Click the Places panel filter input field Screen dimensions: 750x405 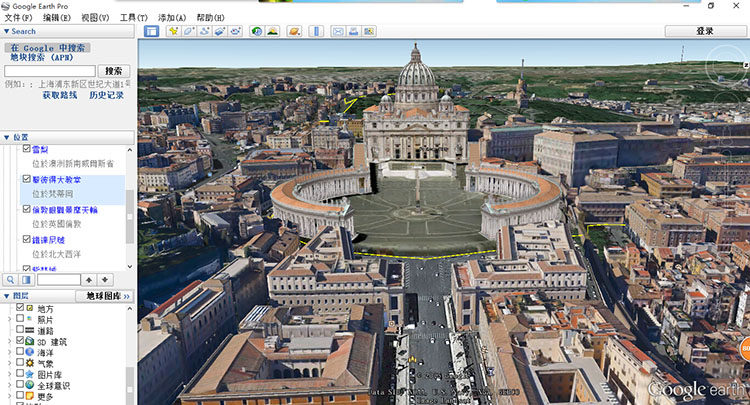59,280
